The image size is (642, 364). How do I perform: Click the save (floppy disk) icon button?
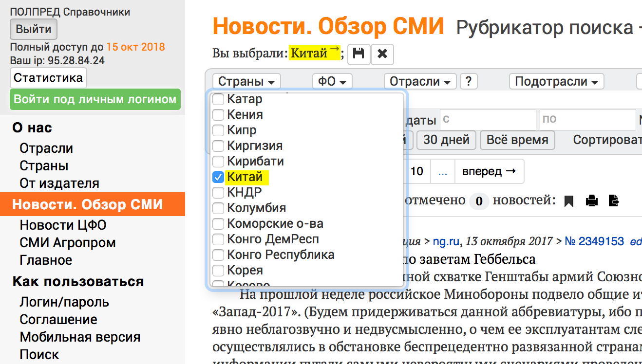point(359,54)
